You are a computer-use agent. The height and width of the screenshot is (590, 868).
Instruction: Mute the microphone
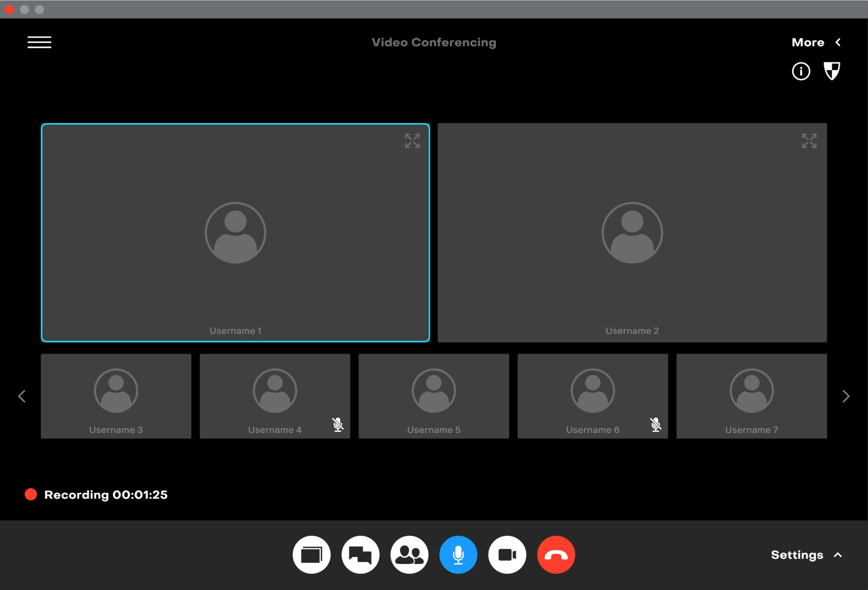click(458, 555)
